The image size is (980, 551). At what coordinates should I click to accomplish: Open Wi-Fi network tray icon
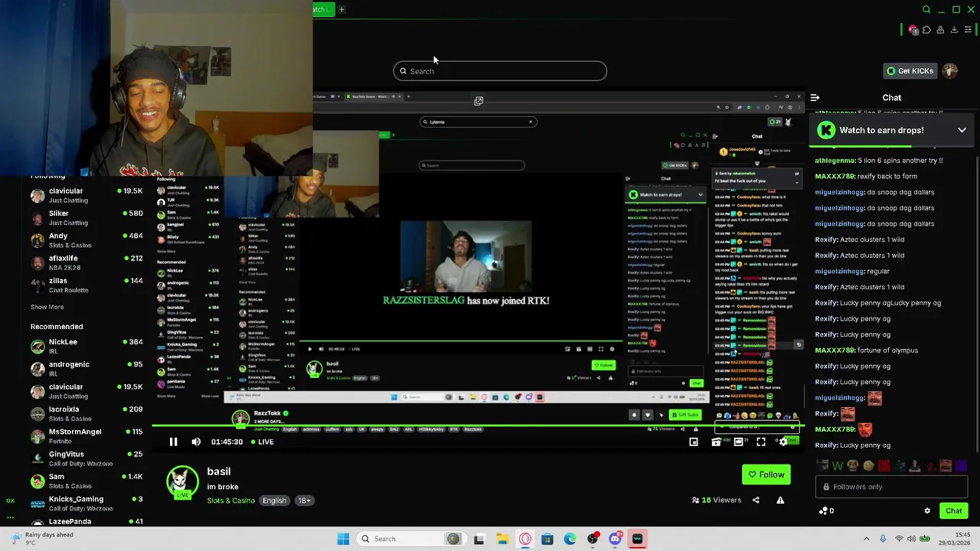point(899,539)
